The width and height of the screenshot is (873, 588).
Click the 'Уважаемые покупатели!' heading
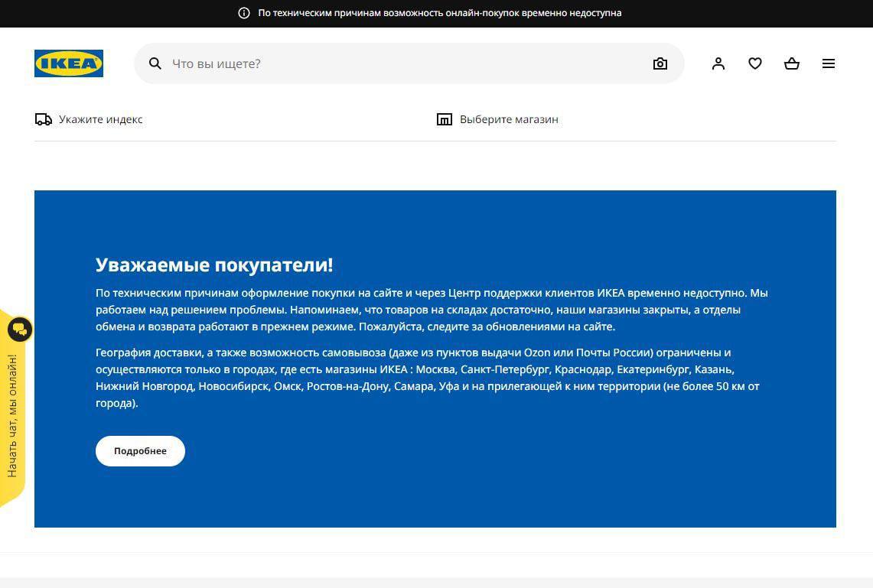(x=214, y=265)
